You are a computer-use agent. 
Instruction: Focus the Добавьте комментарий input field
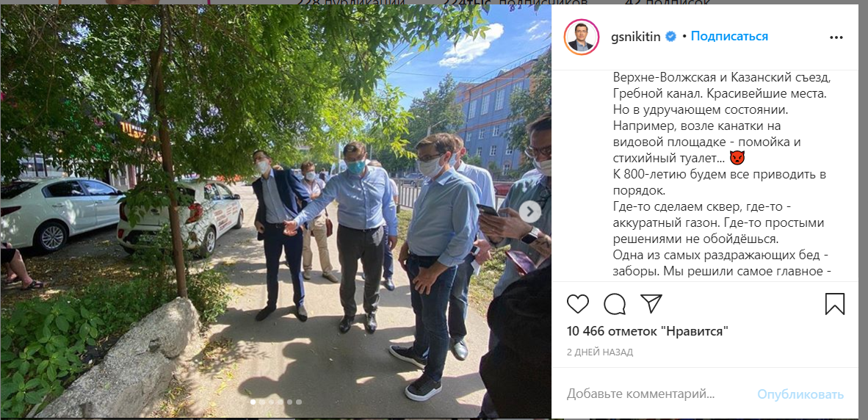coord(641,394)
